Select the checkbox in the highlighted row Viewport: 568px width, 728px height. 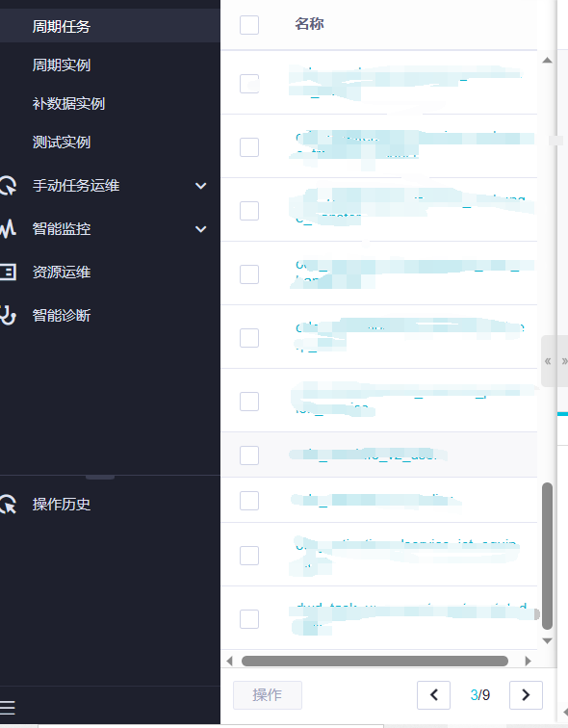(x=249, y=455)
